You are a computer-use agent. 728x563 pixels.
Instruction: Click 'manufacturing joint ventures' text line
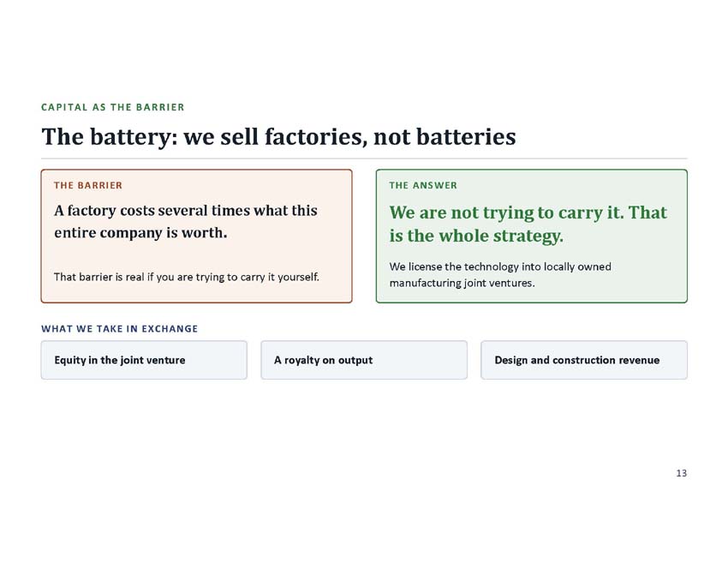click(462, 283)
